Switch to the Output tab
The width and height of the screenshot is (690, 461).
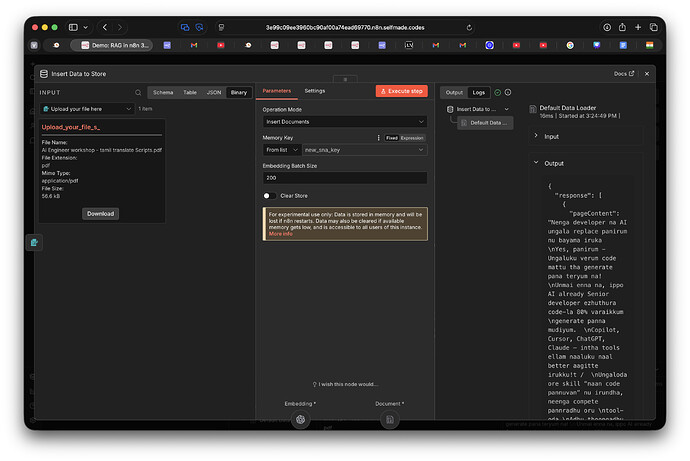click(454, 92)
